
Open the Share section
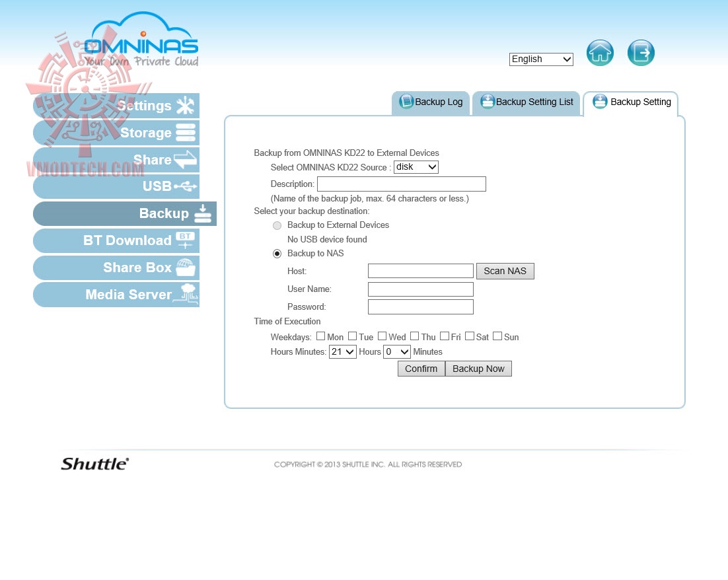coord(116,160)
